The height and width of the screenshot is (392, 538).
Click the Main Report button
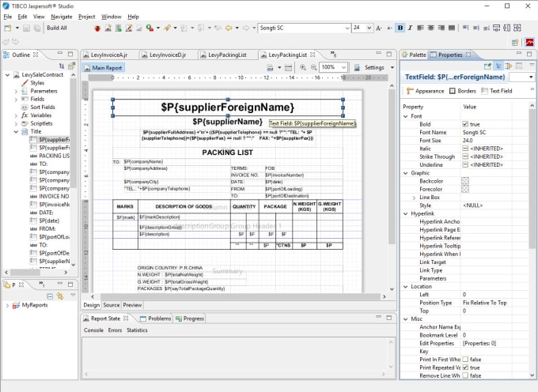pos(104,68)
